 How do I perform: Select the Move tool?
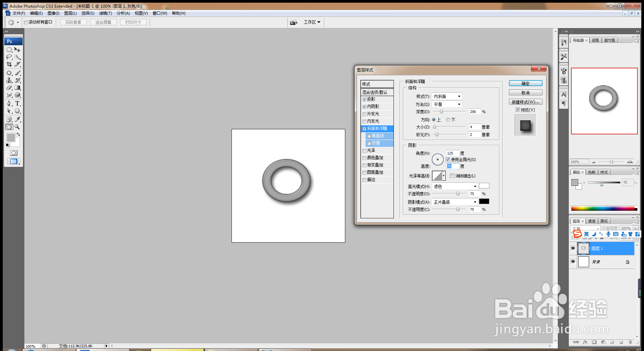coord(18,50)
